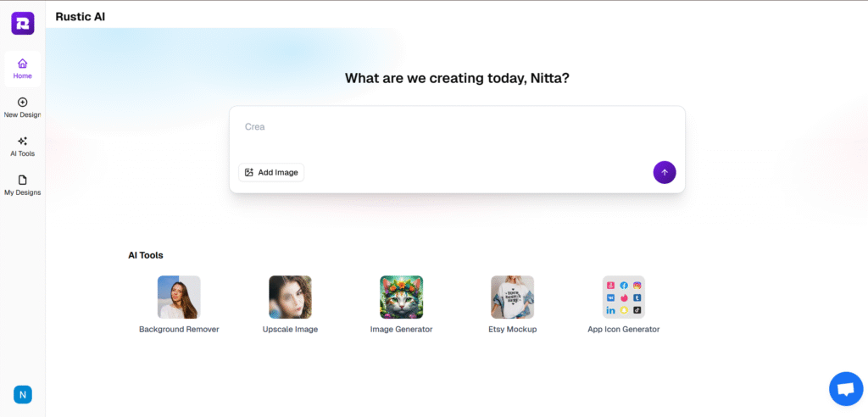Click the App Icon Generator text label
Viewport: 868px width, 417px height.
623,329
